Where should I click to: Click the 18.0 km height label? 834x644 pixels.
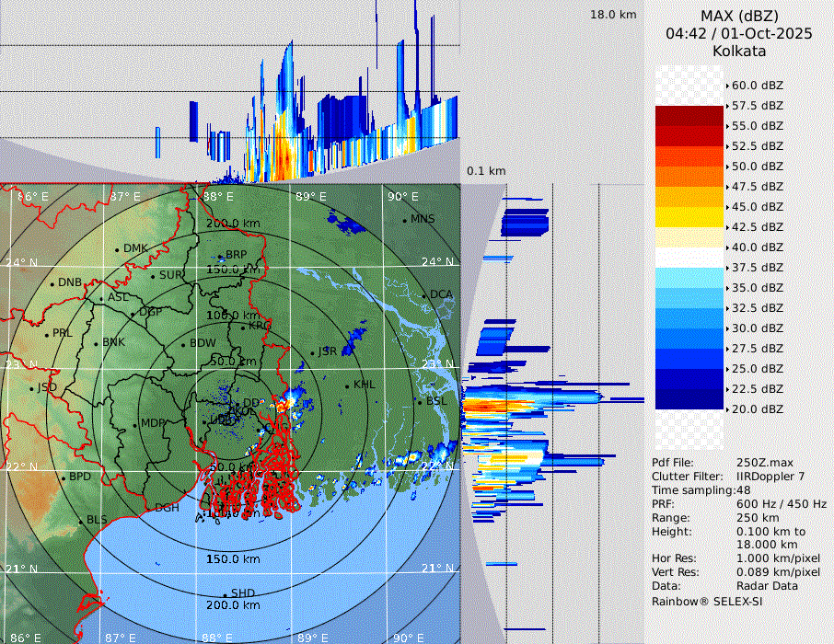[x=613, y=15]
